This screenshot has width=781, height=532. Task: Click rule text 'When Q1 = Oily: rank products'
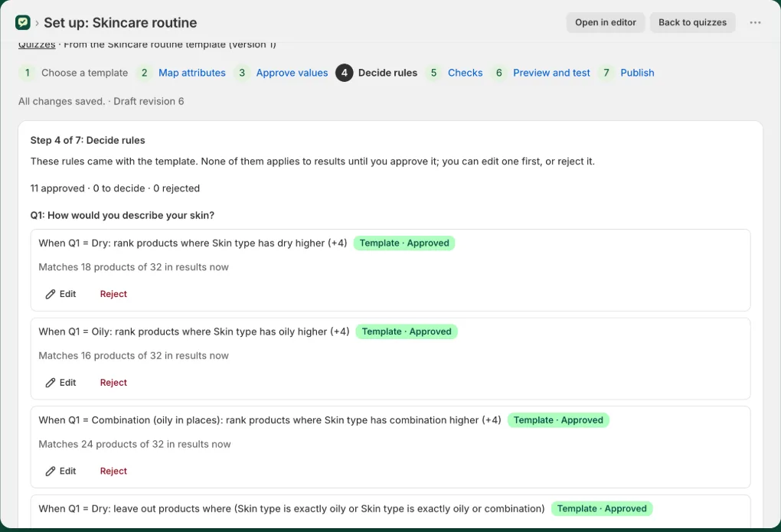194,331
